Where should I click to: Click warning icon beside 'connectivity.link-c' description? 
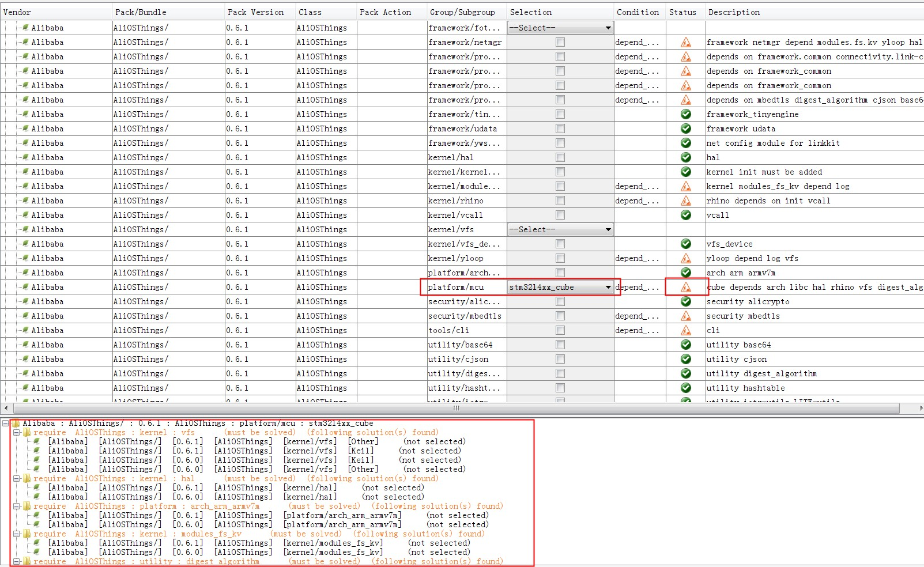686,56
